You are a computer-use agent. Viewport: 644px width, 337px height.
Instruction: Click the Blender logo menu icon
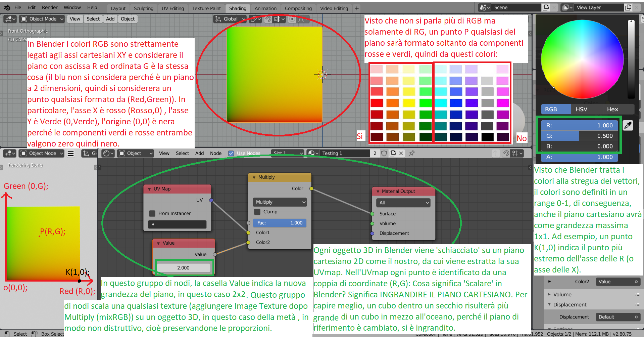click(7, 7)
